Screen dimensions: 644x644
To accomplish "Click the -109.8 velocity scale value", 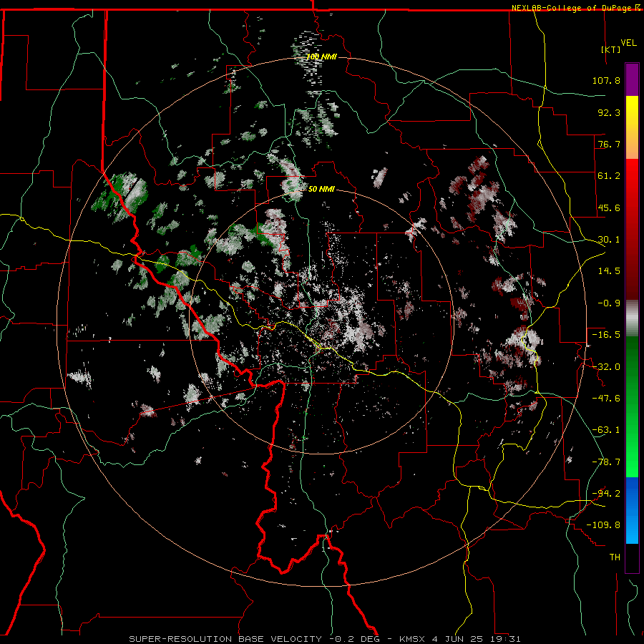I will 604,525.
